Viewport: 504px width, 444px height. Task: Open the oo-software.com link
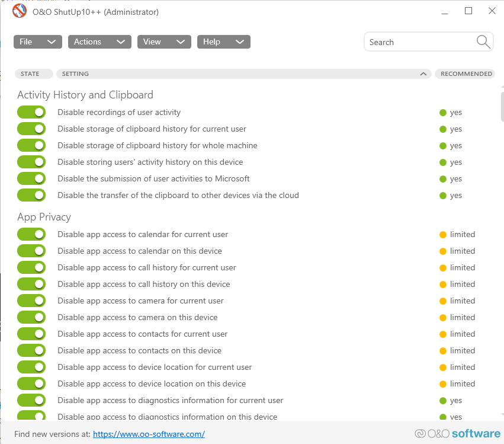[149, 434]
